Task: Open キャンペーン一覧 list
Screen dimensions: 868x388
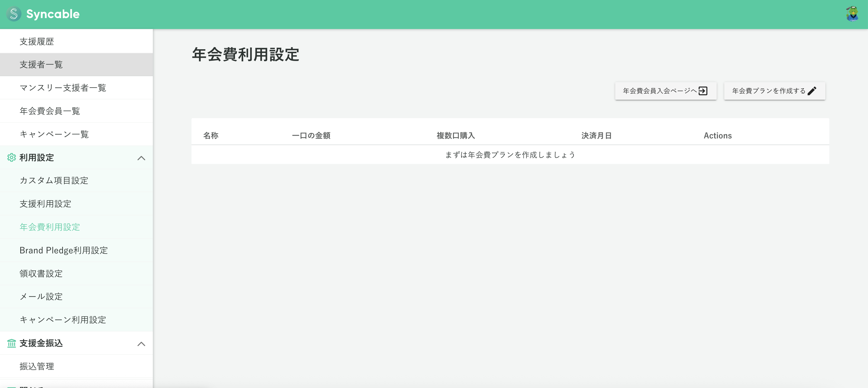Action: [x=54, y=134]
